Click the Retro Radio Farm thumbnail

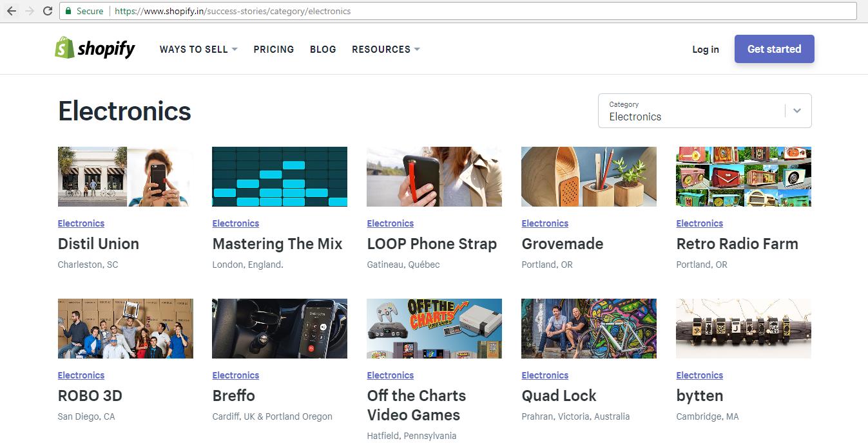coord(744,176)
